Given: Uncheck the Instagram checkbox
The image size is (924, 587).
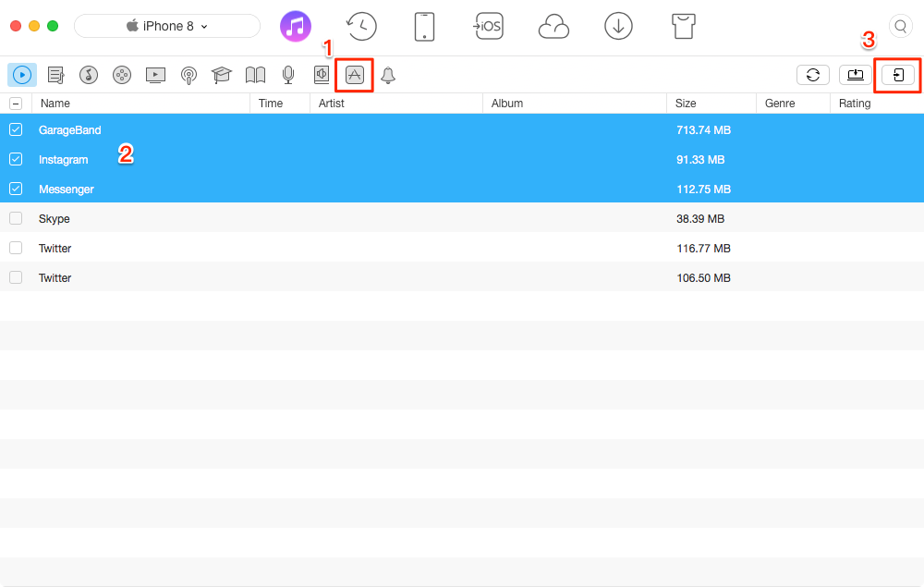Looking at the screenshot, I should click(x=16, y=159).
